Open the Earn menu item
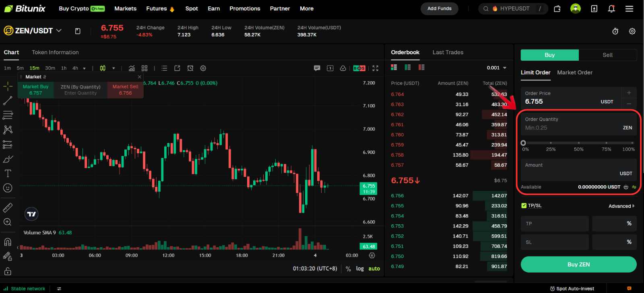The width and height of the screenshot is (644, 293). click(x=214, y=8)
